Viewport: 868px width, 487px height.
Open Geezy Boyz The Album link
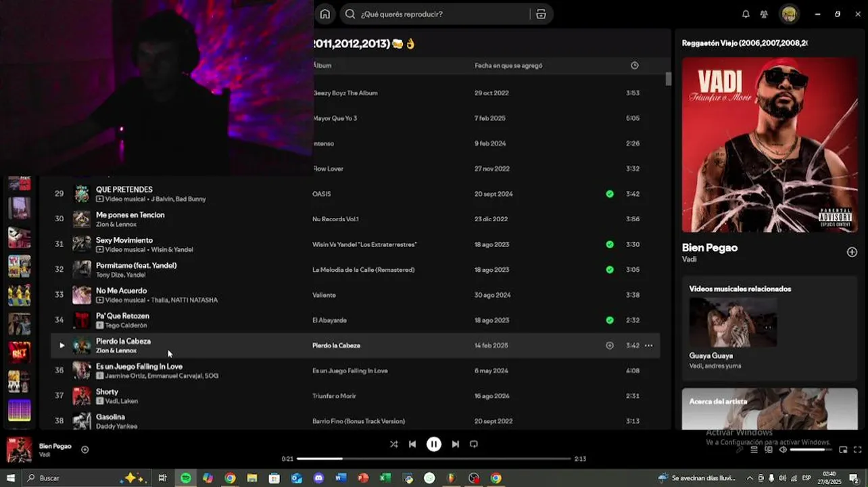[x=345, y=93]
